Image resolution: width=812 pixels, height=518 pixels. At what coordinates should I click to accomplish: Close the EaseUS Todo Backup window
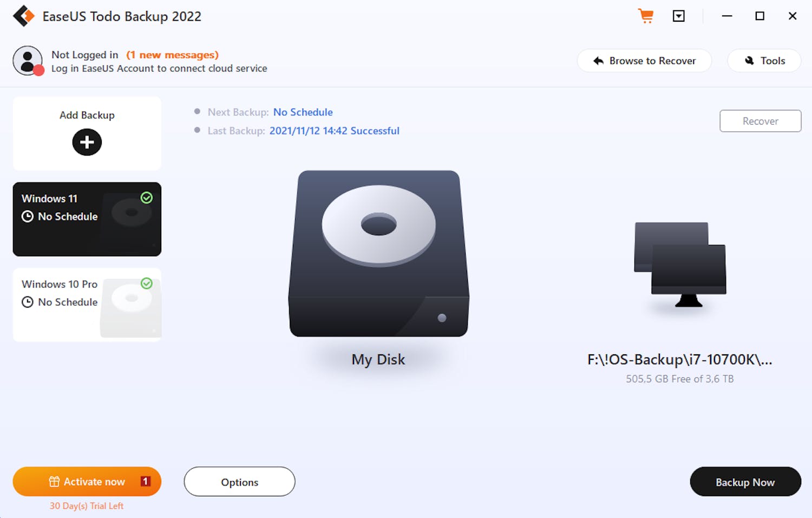pyautogui.click(x=793, y=16)
